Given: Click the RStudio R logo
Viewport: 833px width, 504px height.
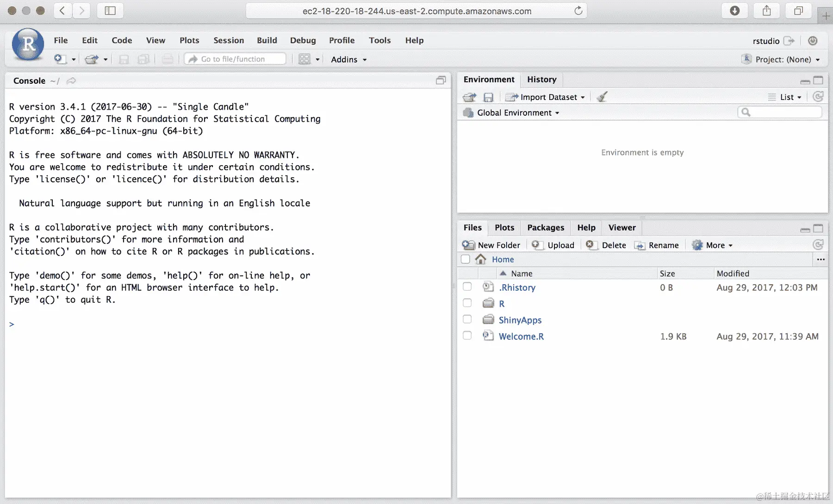Looking at the screenshot, I should (x=28, y=44).
